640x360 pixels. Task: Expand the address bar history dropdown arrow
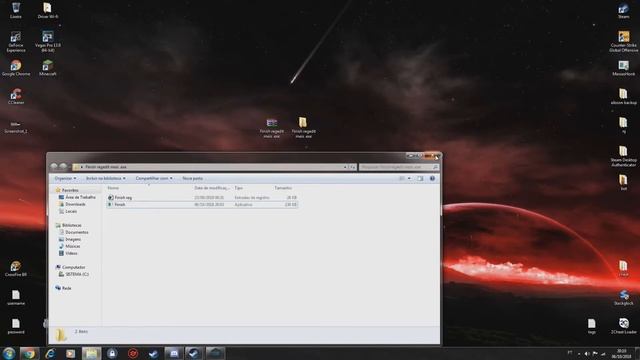tap(345, 167)
